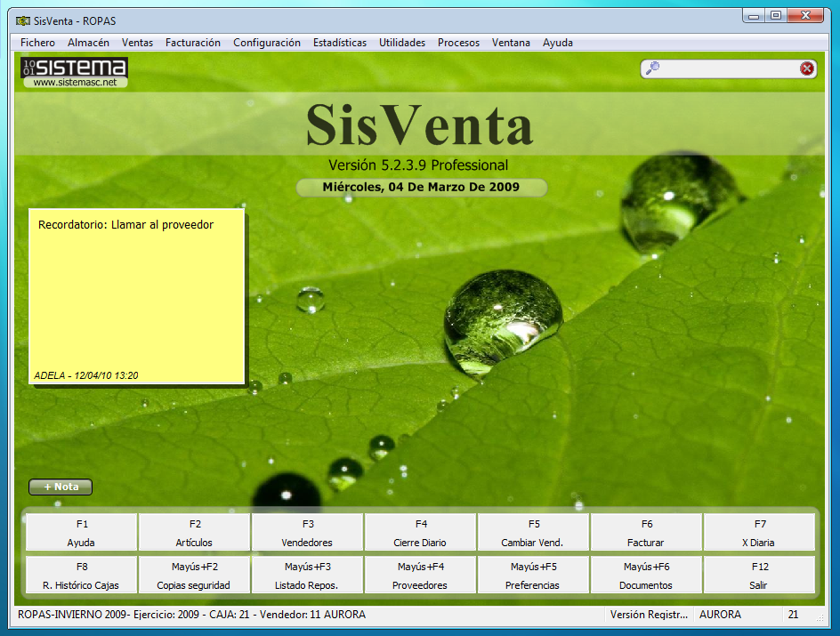Click Versión 5.2.3.9 Professional text

(418, 165)
